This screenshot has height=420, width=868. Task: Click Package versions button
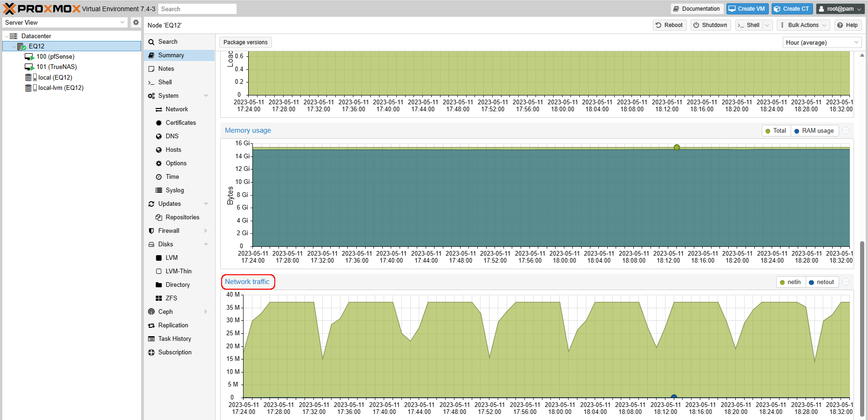tap(245, 42)
